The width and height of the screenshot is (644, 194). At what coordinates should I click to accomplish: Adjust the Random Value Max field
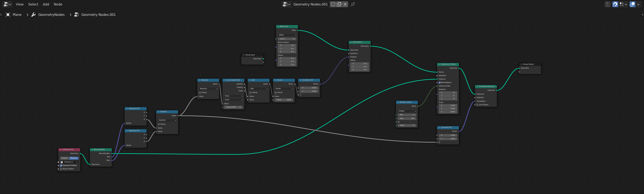pos(407,118)
